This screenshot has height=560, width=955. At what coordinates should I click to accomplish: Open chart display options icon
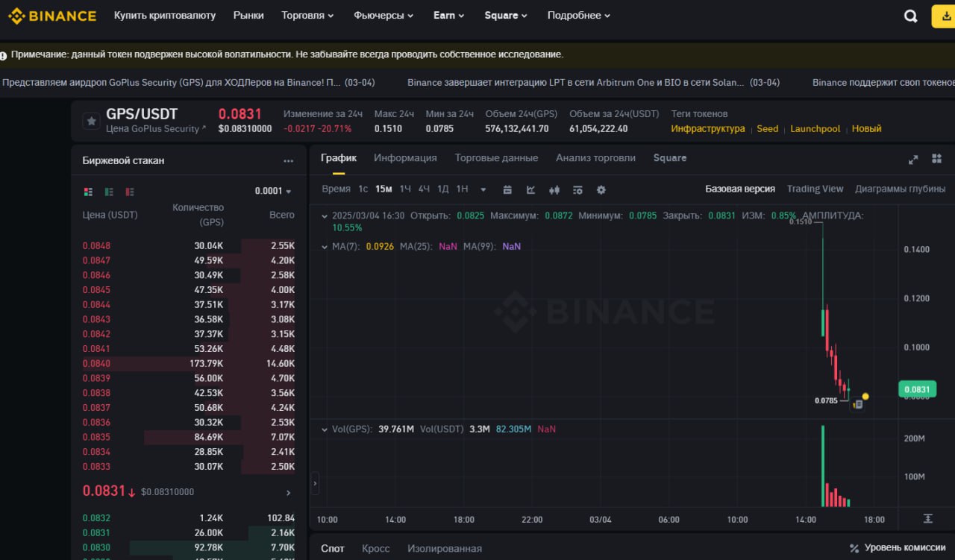tap(577, 189)
